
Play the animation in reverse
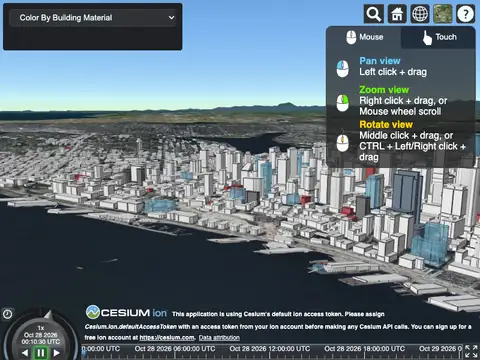point(25,353)
